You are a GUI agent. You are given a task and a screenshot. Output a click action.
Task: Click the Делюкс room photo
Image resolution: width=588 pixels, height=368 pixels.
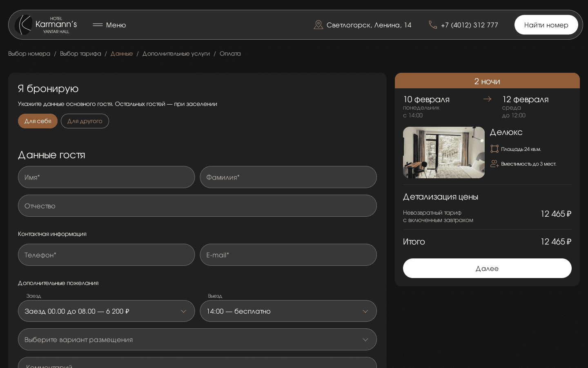(443, 153)
